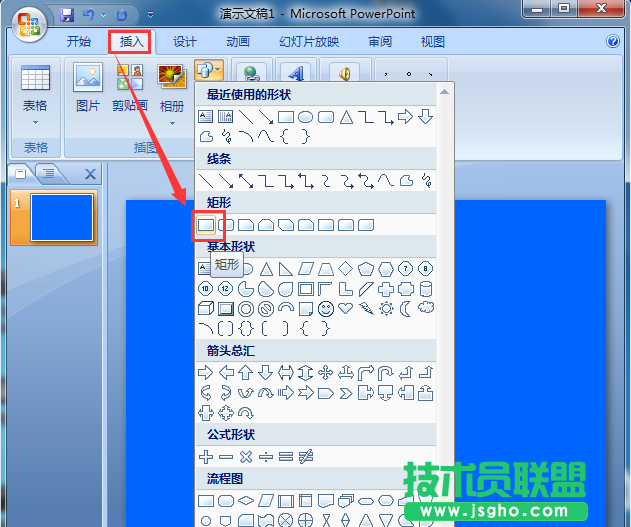Pick the diamond in basic shapes
The height and width of the screenshot is (527, 631).
346,268
